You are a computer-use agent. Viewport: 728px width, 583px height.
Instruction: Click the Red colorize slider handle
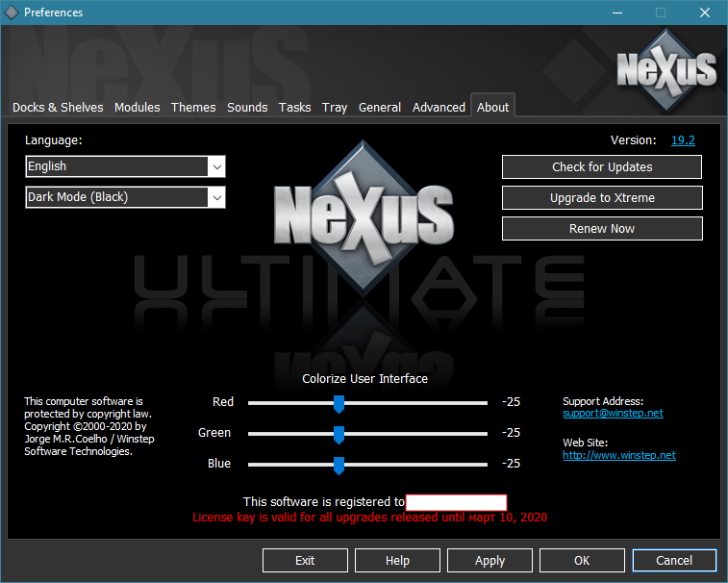coord(339,403)
